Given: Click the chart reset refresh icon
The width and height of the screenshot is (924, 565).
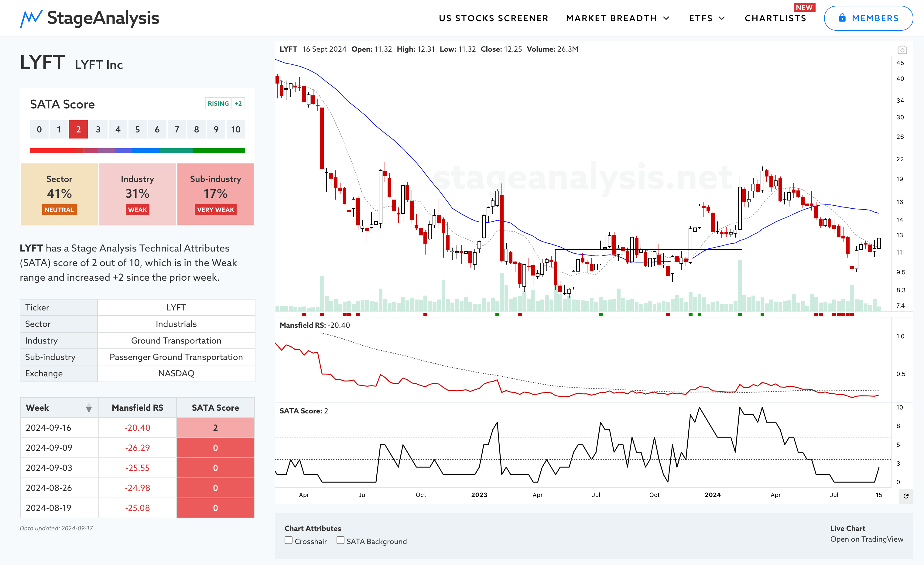Looking at the screenshot, I should click(906, 496).
